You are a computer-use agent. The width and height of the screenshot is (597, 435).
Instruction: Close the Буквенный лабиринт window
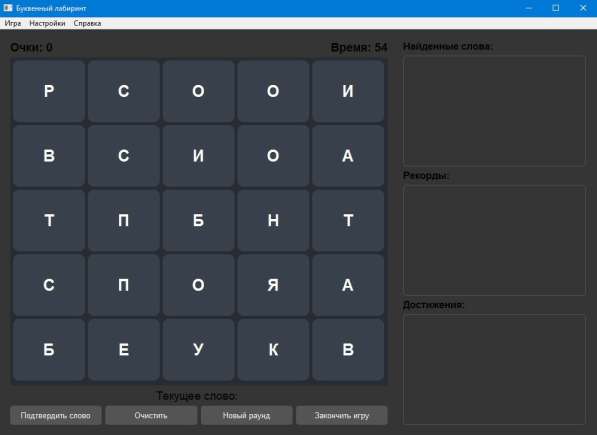[x=583, y=8]
